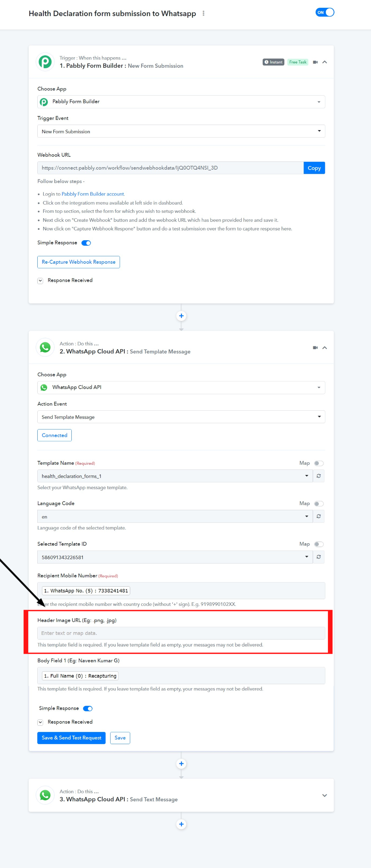This screenshot has width=371, height=868.
Task: Toggle Simple Response in step 2
Action: (x=88, y=709)
